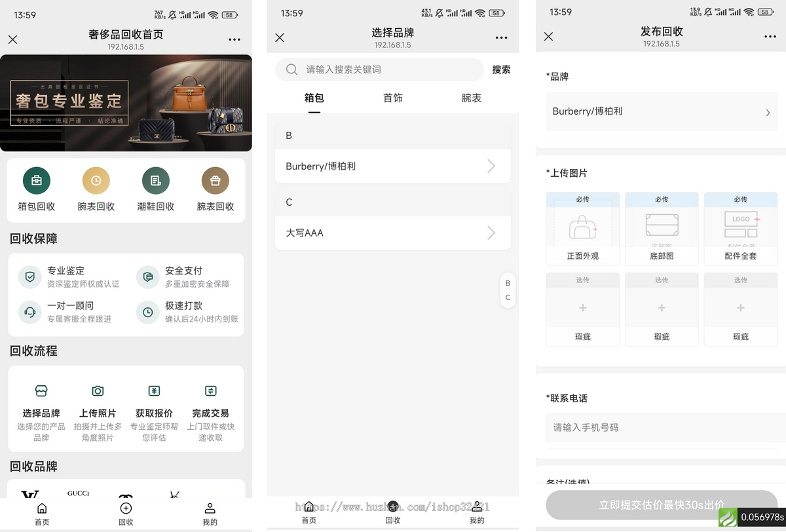
Task: Select 大写AAA brand row
Action: 393,233
